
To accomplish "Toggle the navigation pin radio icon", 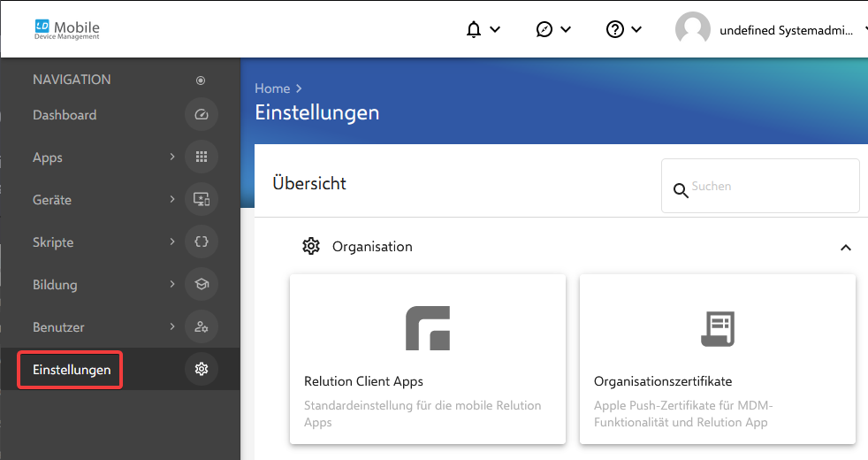I will point(201,80).
